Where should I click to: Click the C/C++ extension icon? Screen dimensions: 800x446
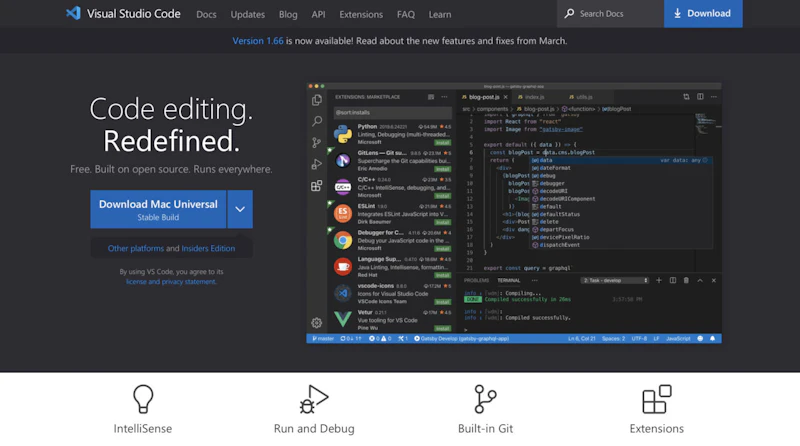(343, 187)
